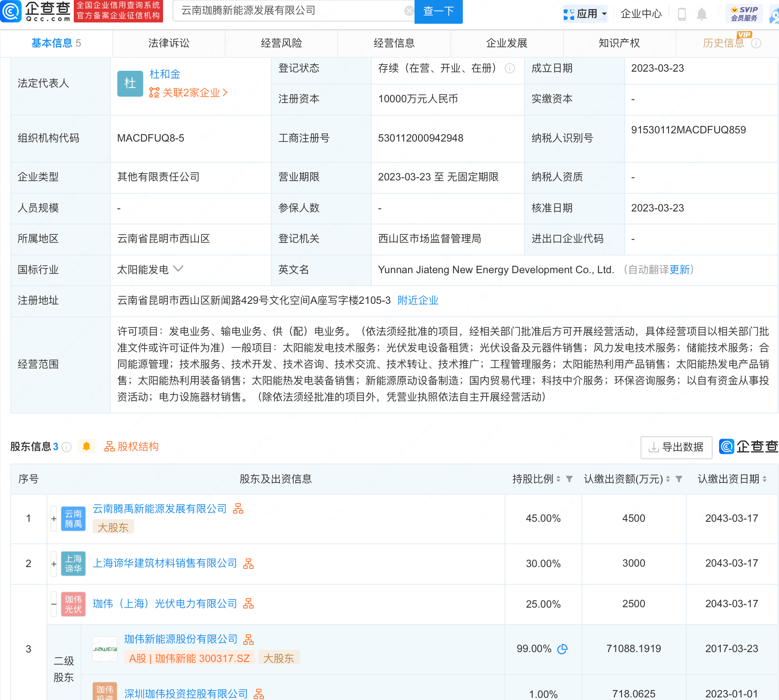
Task: Expand row for 上海谛华建筑材料销售有限公司
Action: point(54,564)
